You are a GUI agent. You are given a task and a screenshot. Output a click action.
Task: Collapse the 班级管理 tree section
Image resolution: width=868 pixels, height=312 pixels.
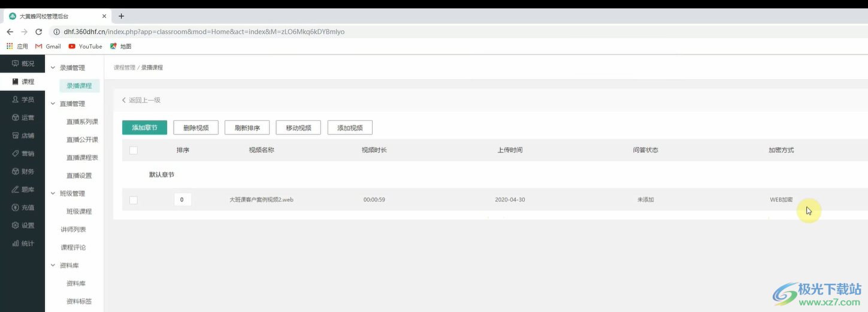tap(53, 193)
